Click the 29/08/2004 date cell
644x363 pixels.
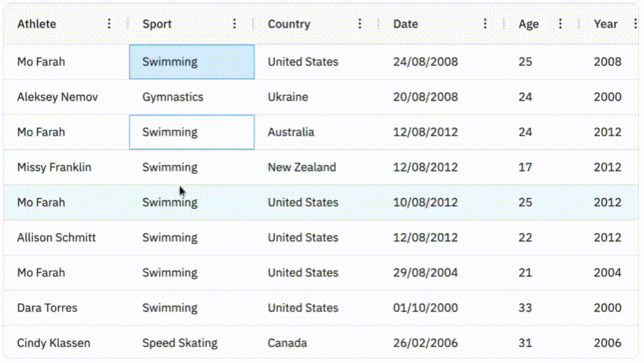(442, 272)
